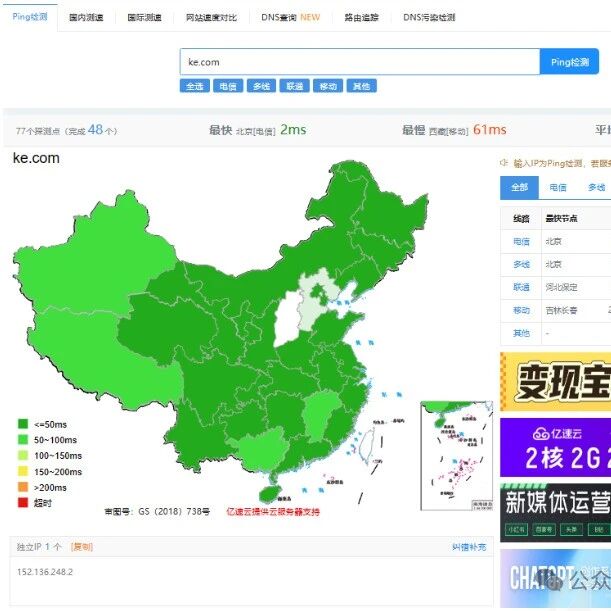Click the 河北保定 fastest node cell
The image size is (611, 611).
(561, 288)
